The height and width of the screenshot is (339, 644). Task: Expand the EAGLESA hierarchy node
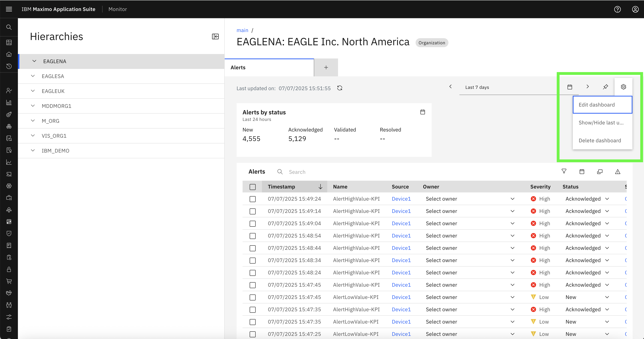tap(33, 76)
